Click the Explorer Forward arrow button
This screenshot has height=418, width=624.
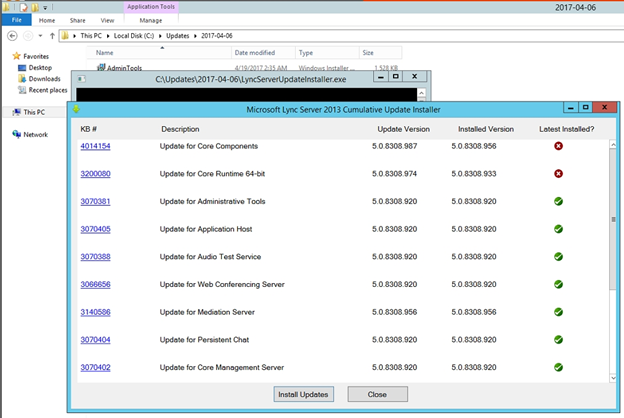pyautogui.click(x=28, y=36)
